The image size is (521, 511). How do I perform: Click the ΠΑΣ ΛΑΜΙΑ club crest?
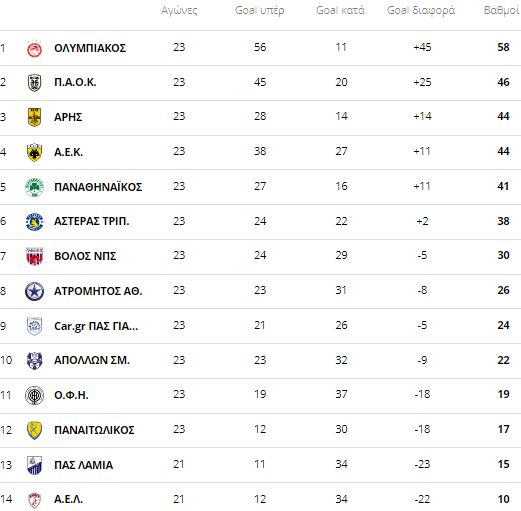34,465
